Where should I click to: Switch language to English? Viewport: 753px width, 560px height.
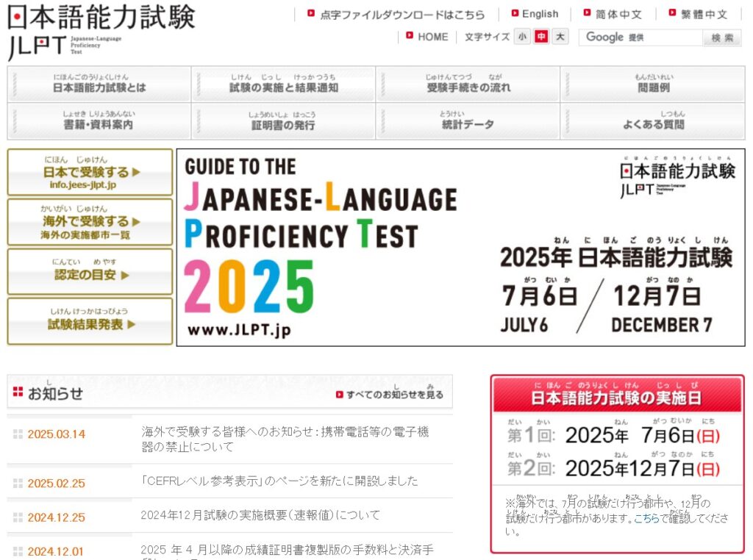click(540, 14)
